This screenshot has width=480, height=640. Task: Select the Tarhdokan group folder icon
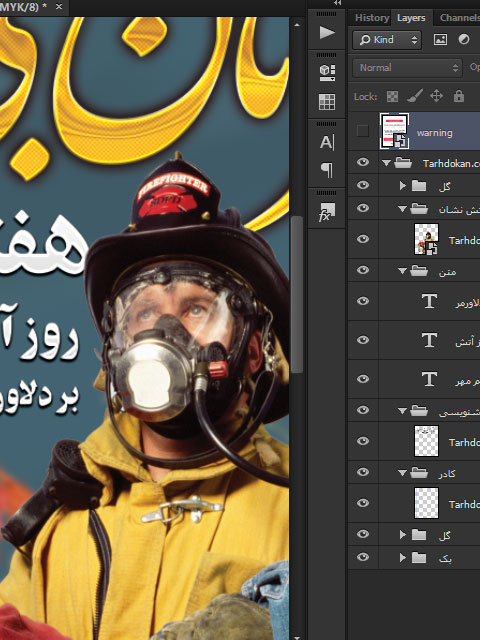403,163
